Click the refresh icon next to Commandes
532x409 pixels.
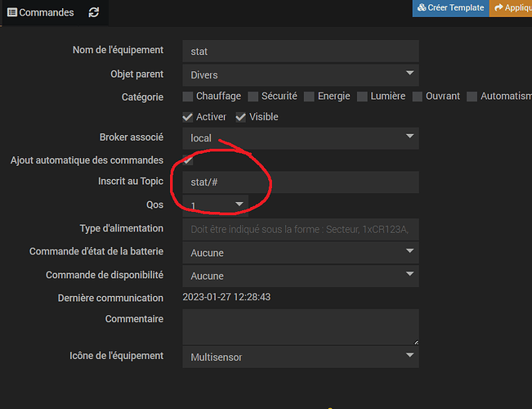click(x=94, y=12)
